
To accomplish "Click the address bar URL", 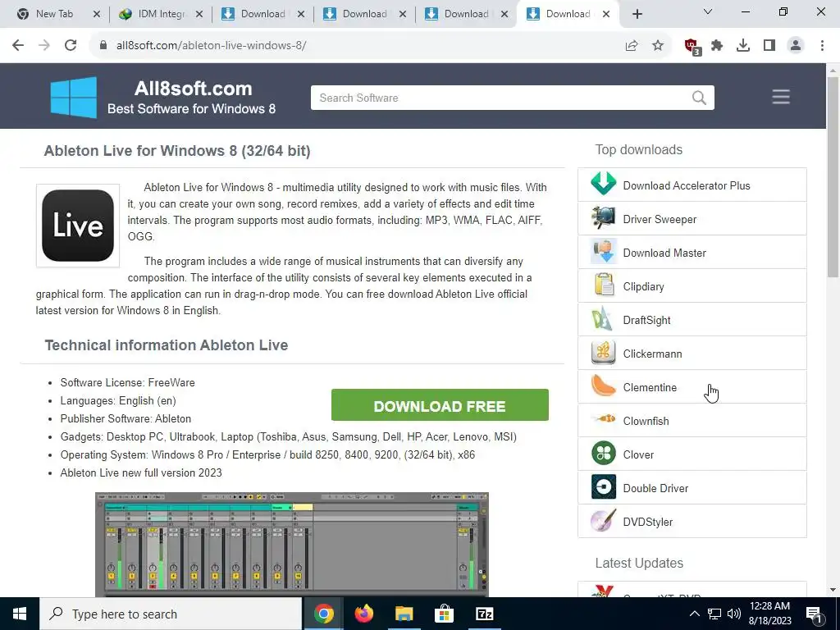I will point(211,46).
